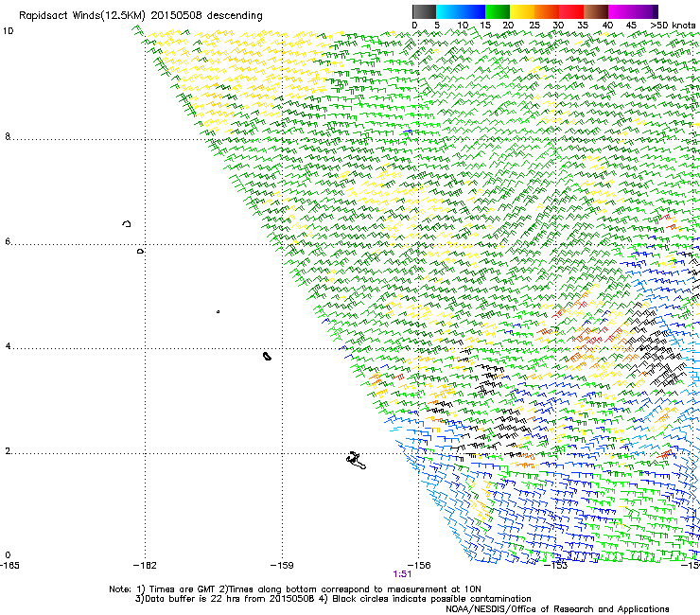Click the '-165' longitude axis label
This screenshot has height=615, width=700.
pos(9,566)
